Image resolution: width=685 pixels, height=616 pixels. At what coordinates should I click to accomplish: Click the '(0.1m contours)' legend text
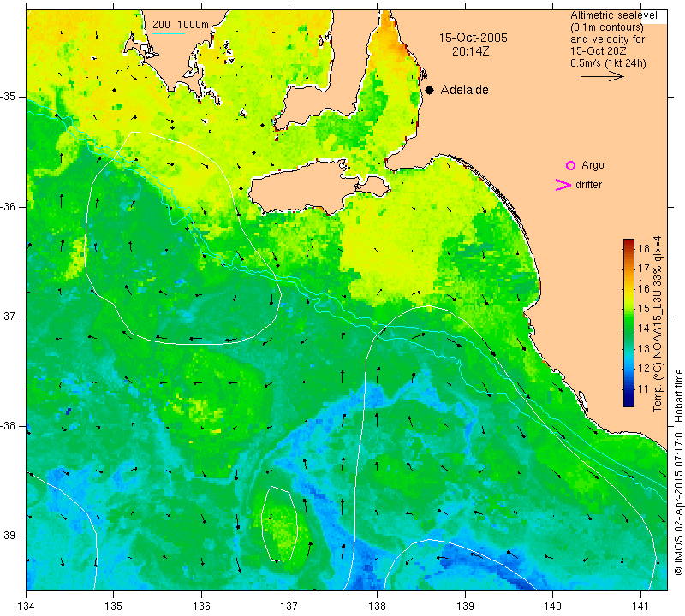[607, 27]
